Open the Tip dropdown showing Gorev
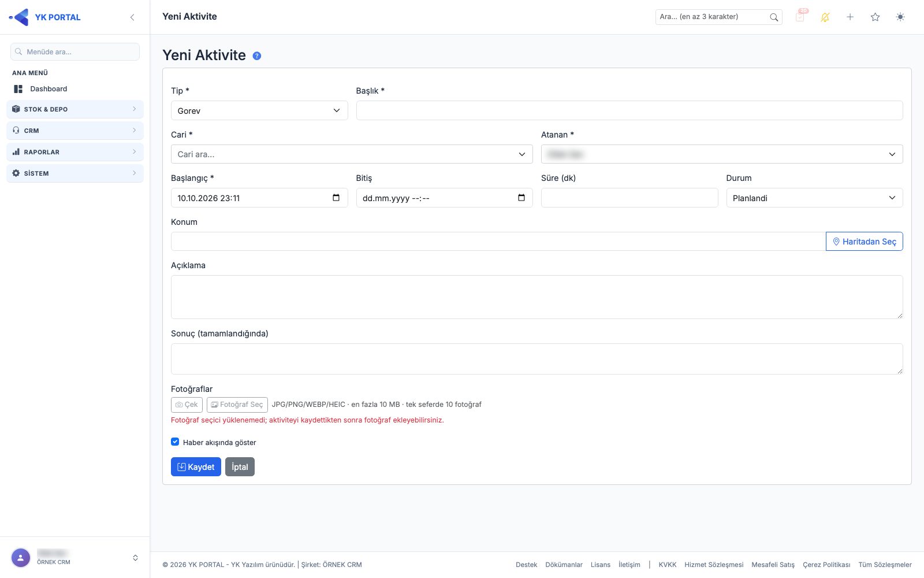The width and height of the screenshot is (924, 578). (x=259, y=110)
